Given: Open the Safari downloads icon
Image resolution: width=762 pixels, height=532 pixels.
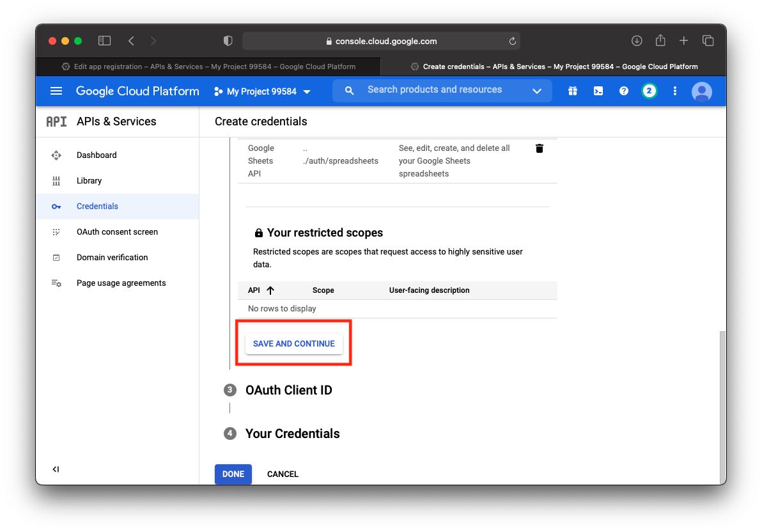Looking at the screenshot, I should point(637,41).
